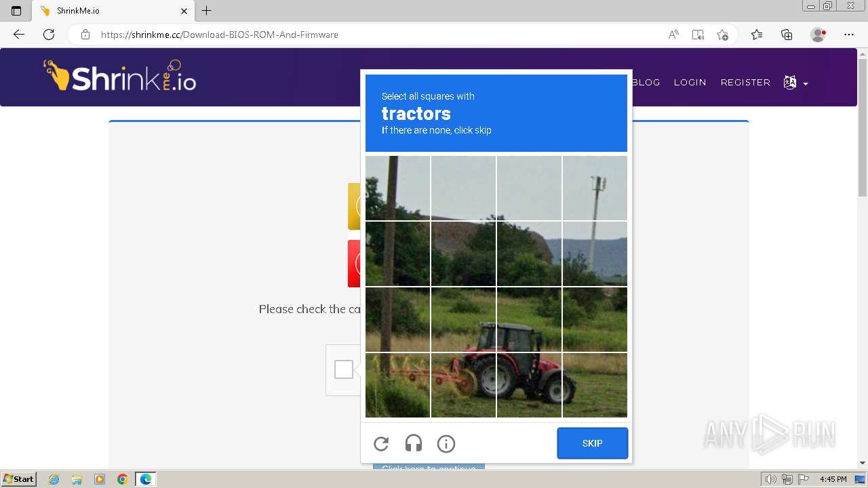This screenshot has width=868, height=488.
Task: Open browser Collections
Action: (787, 35)
